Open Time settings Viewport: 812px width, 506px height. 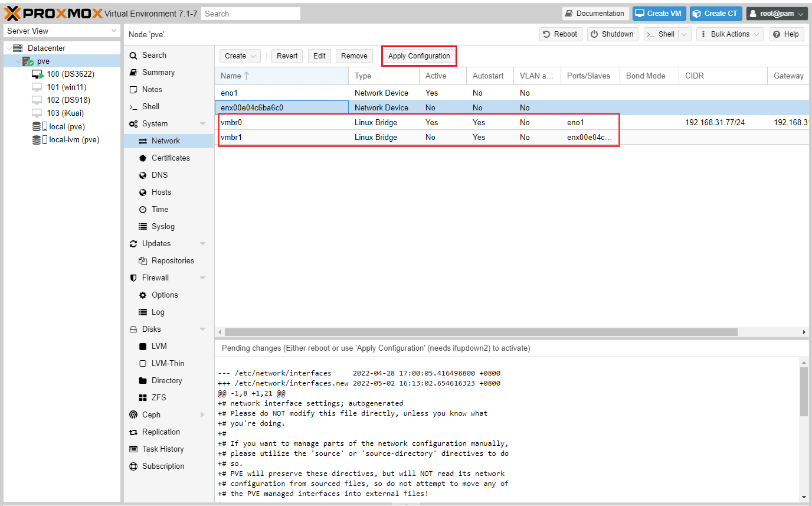pyautogui.click(x=168, y=209)
